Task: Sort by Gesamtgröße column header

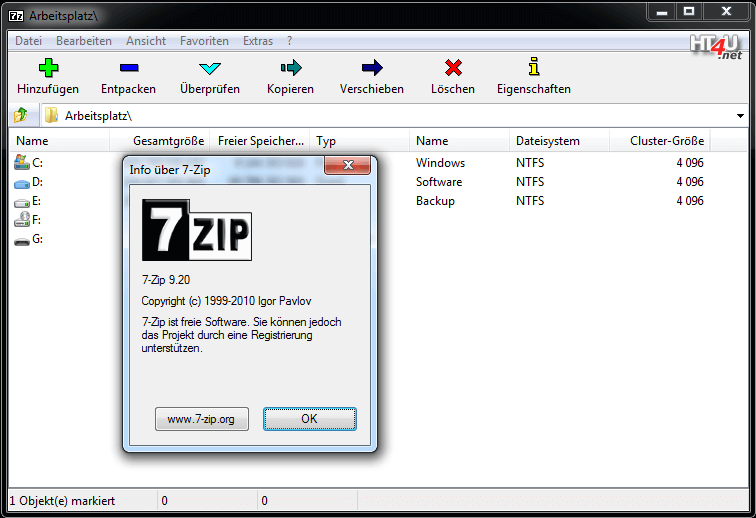Action: point(160,141)
